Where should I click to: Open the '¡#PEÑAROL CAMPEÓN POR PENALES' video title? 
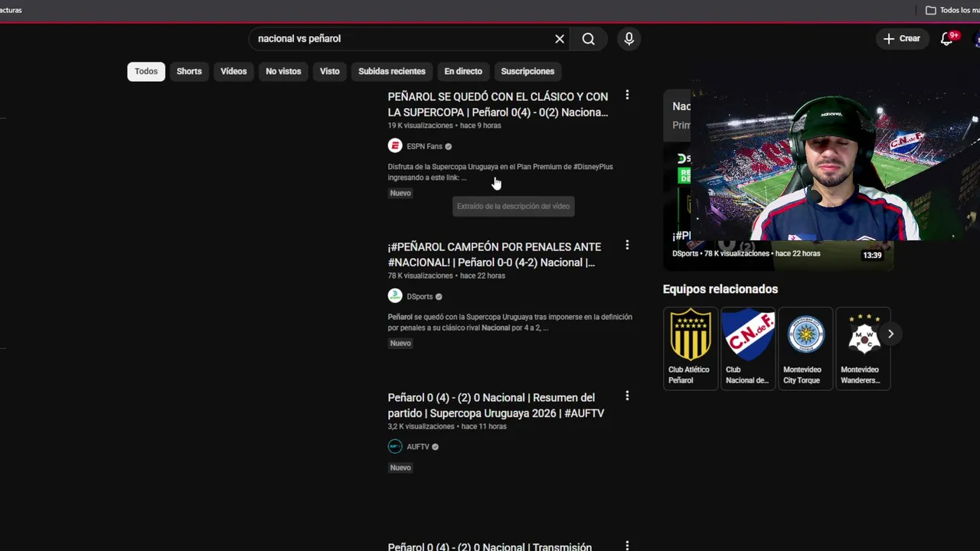click(x=494, y=255)
